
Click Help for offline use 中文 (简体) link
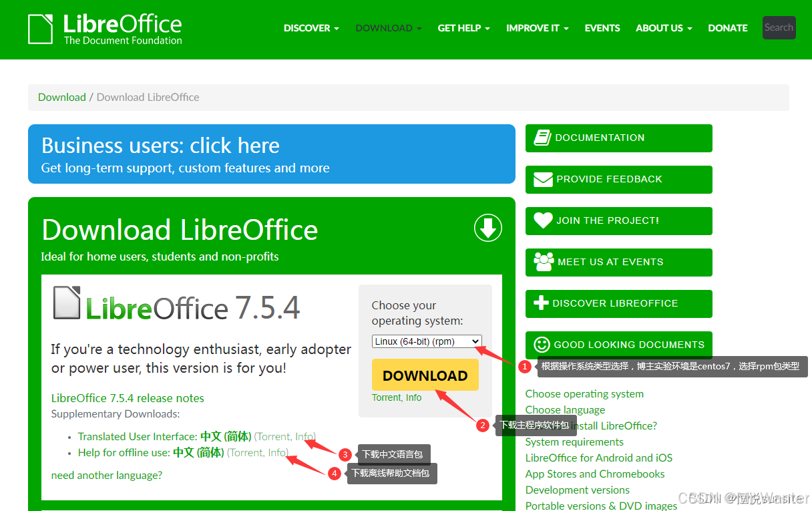pos(151,452)
